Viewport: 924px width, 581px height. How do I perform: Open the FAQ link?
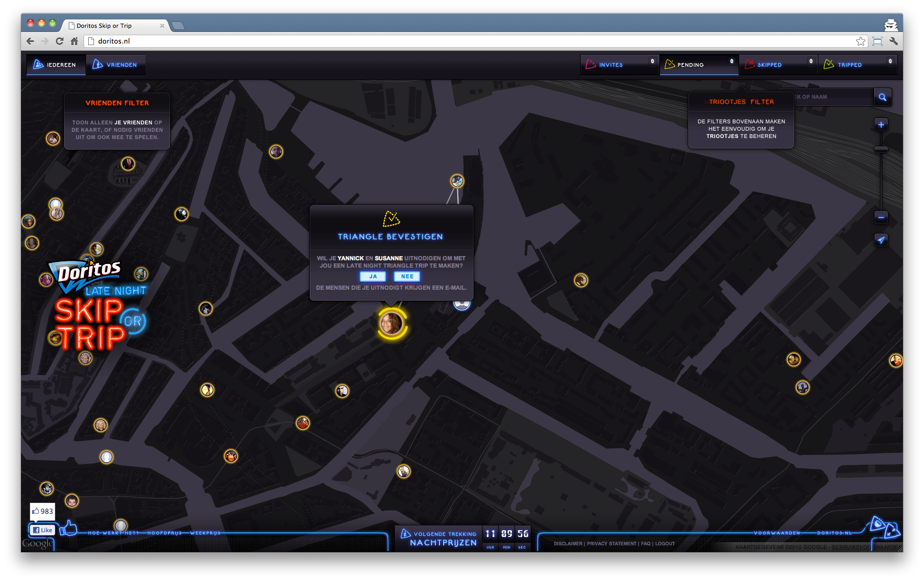pyautogui.click(x=646, y=544)
